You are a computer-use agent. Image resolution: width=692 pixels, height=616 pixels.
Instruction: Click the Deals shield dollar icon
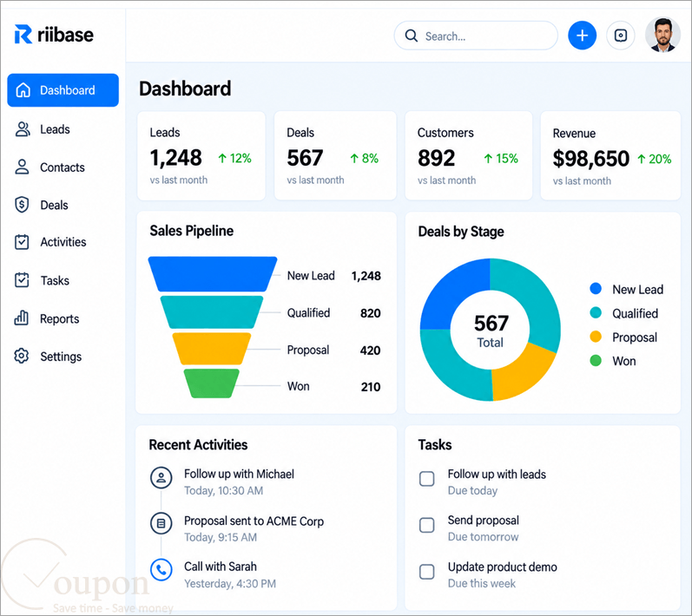point(22,205)
